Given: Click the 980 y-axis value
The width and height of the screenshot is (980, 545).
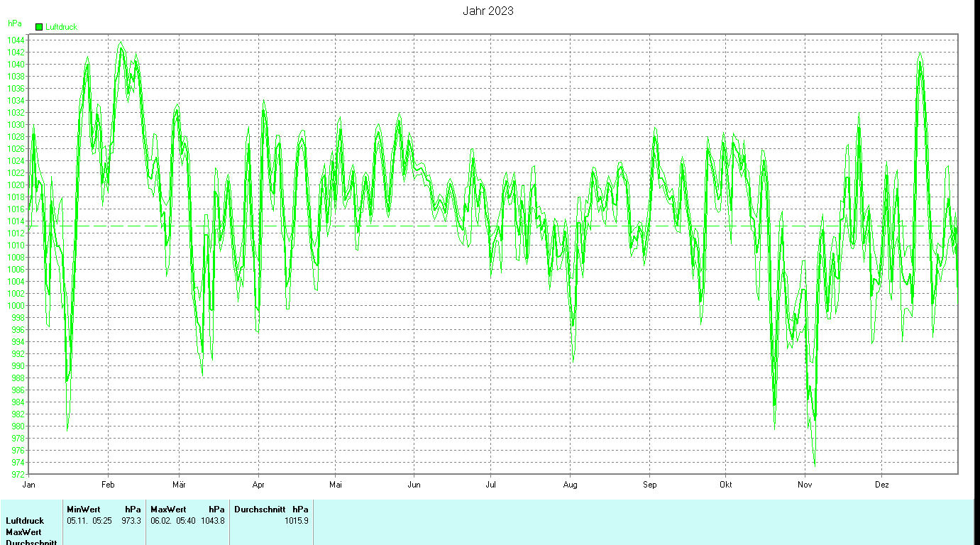Looking at the screenshot, I should 19,426.
